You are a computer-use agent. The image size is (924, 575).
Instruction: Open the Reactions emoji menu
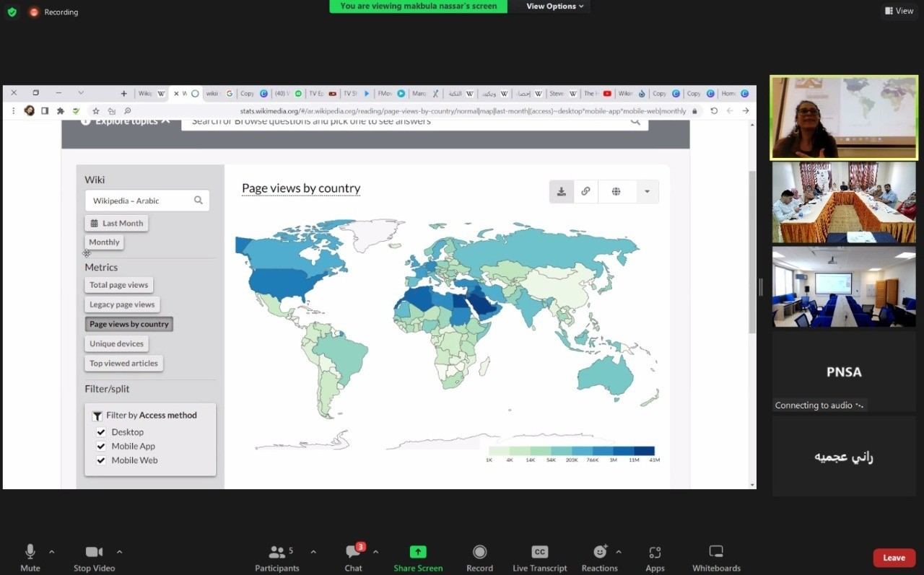599,552
